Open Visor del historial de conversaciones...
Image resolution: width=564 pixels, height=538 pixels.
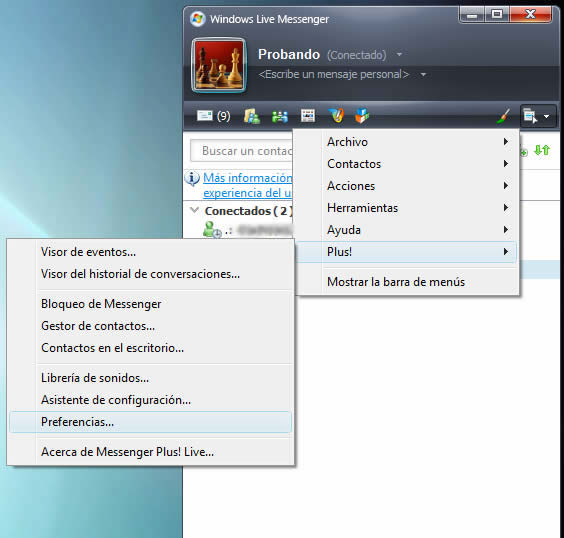[x=150, y=274]
